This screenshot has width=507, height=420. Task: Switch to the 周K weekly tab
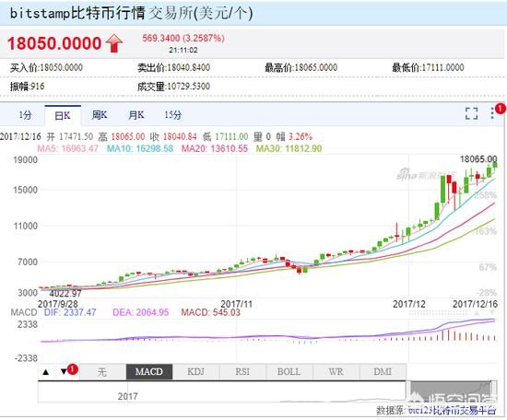100,115
